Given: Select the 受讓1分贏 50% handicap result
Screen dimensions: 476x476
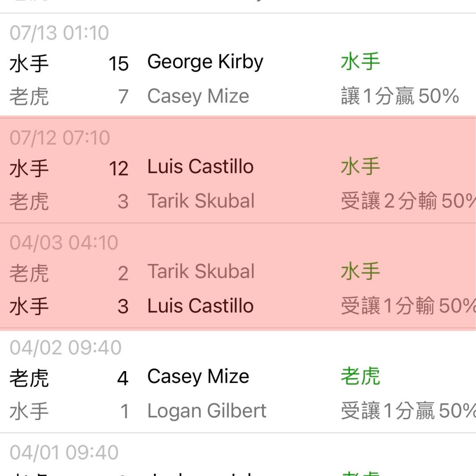Looking at the screenshot, I should pyautogui.click(x=408, y=411).
